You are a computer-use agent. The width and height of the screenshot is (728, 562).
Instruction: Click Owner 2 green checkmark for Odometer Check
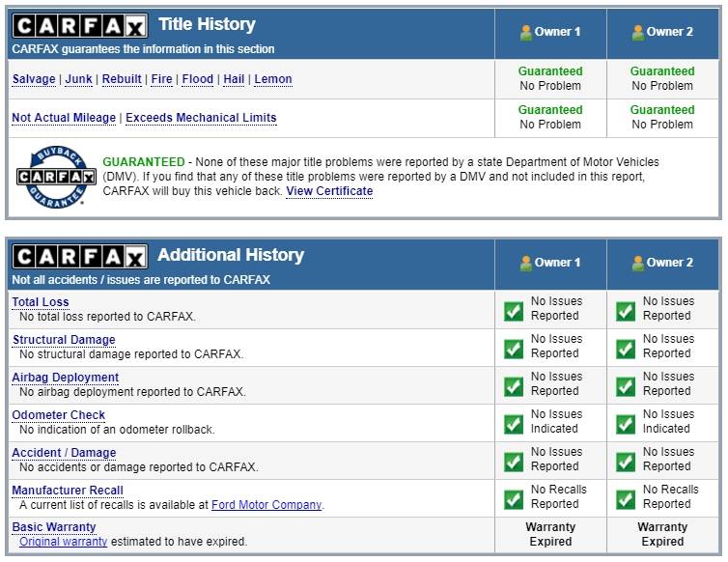pyautogui.click(x=626, y=424)
